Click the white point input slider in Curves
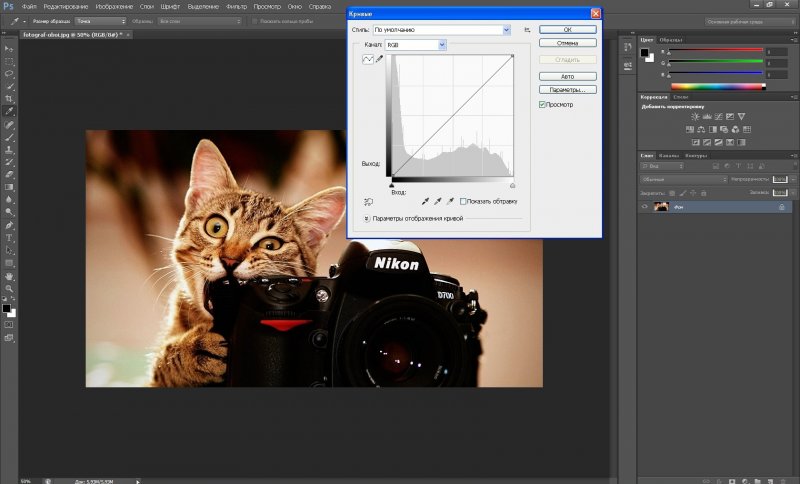 click(512, 185)
